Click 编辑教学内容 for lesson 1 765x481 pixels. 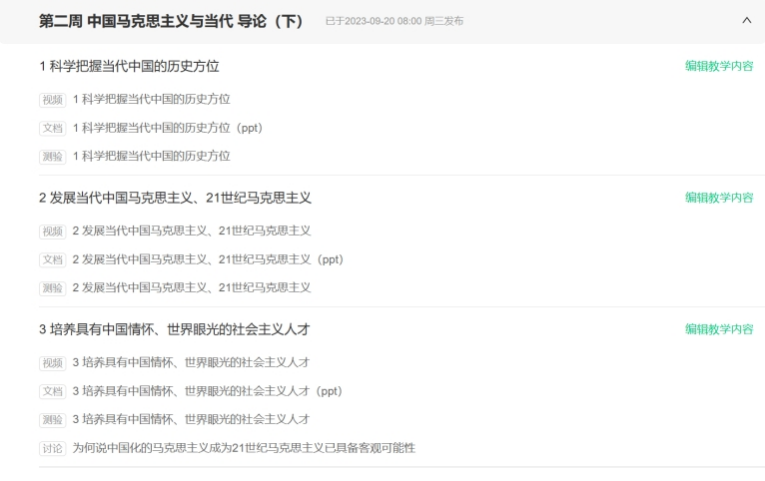tap(719, 66)
